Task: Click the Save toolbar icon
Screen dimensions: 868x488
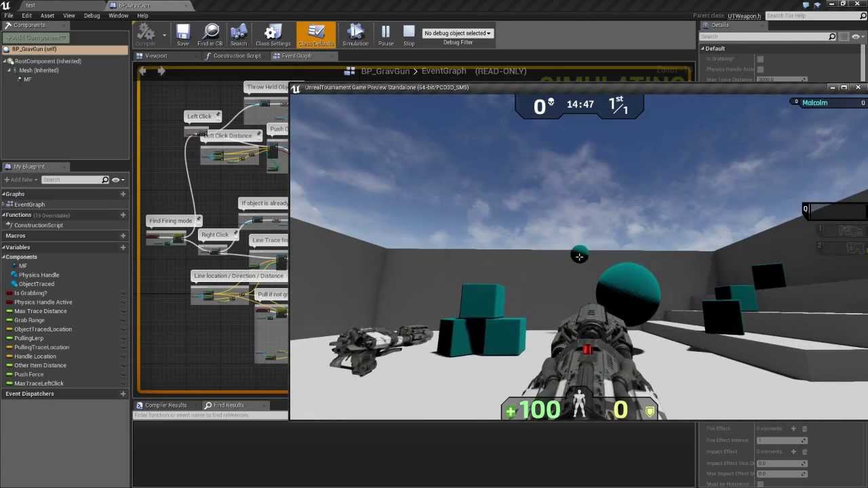Action: [183, 35]
